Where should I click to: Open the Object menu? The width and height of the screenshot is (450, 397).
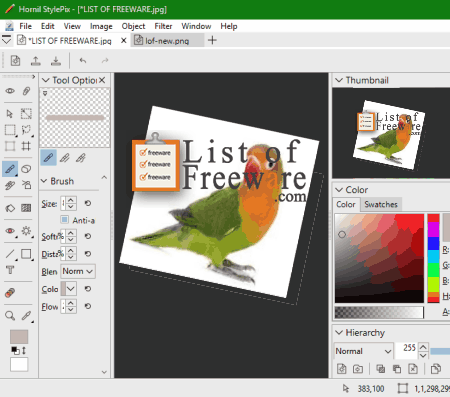coord(133,26)
